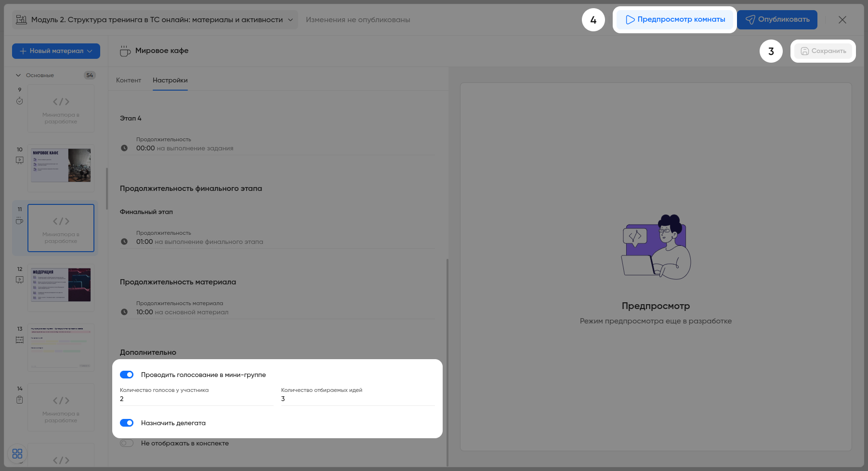Click Предпросмотр комнаты button
868x471 pixels.
pyautogui.click(x=675, y=20)
